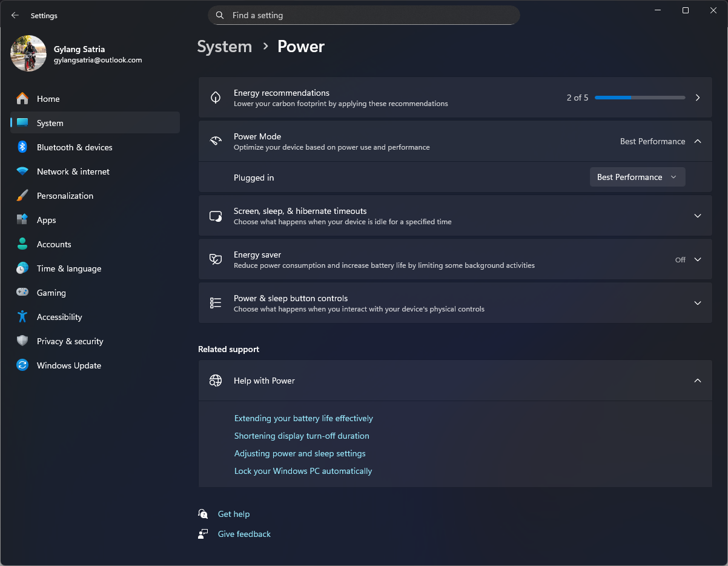Open the Plugged in power mode dropdown
The image size is (728, 566).
coord(637,177)
